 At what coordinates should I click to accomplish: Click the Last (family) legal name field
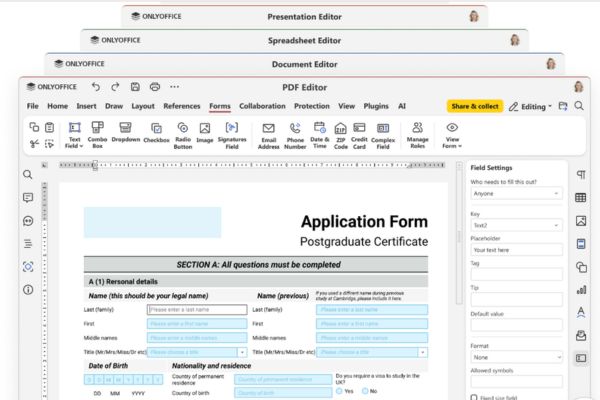197,309
